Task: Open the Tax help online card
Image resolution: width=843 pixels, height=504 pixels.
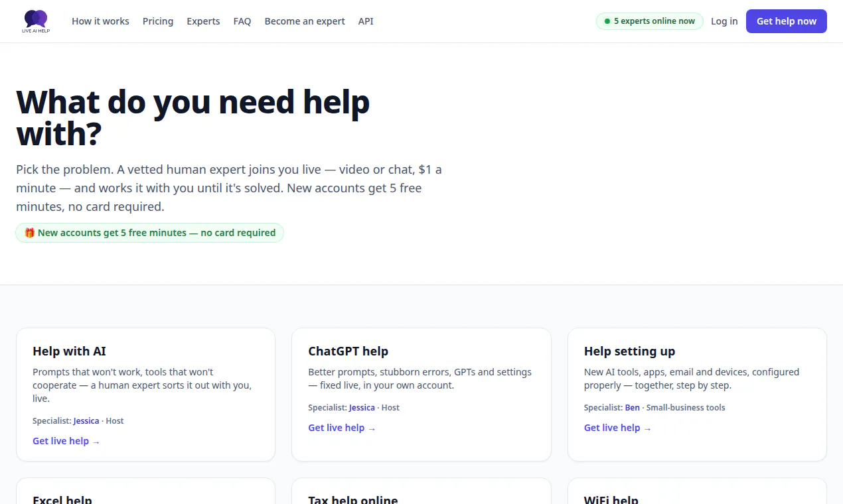Action: coord(421,491)
